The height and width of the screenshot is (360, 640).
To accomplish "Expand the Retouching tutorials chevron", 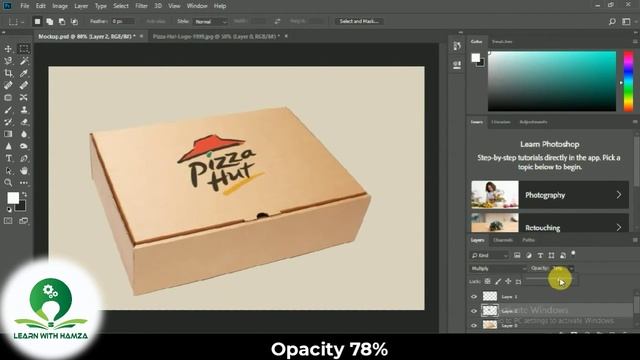I will tap(619, 227).
